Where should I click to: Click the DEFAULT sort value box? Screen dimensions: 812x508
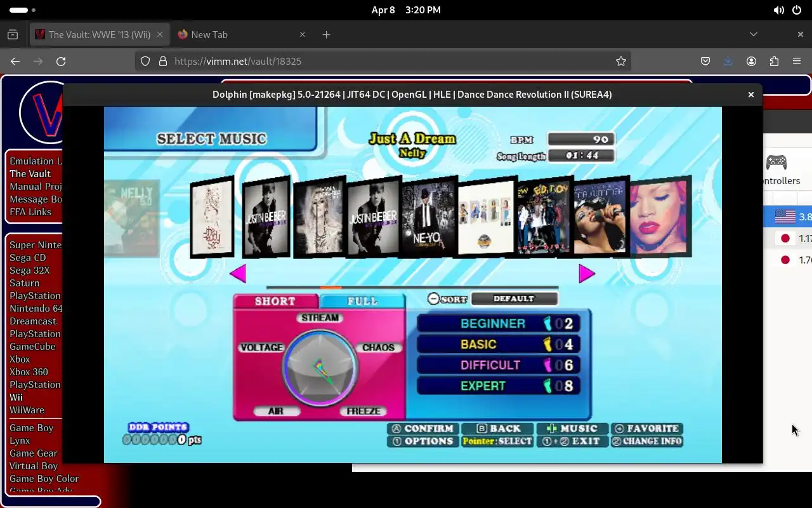click(514, 298)
